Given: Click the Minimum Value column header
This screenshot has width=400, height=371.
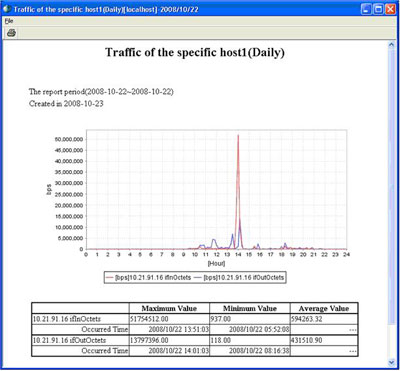Looking at the screenshot, I should click(250, 308).
